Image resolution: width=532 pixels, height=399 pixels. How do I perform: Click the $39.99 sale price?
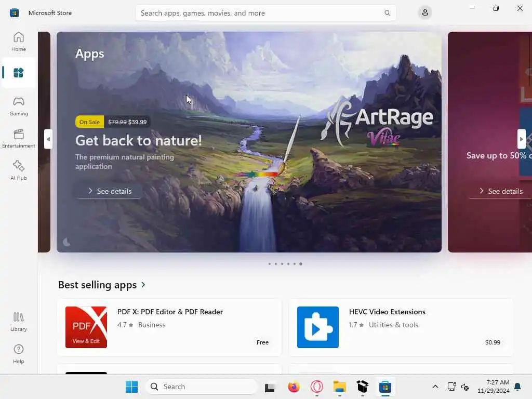click(x=137, y=122)
